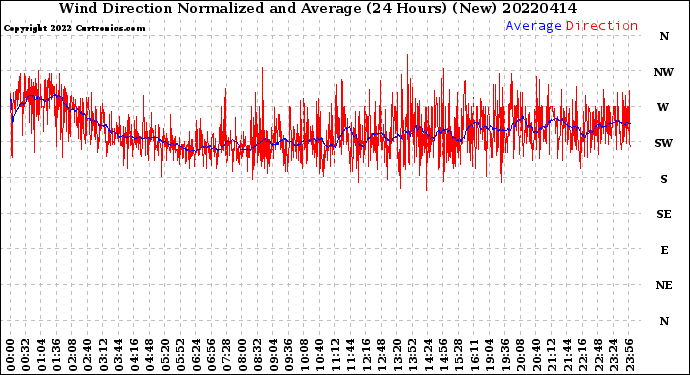Click the 'N' label directly below 'NE'
690x375 pixels.
[664, 321]
